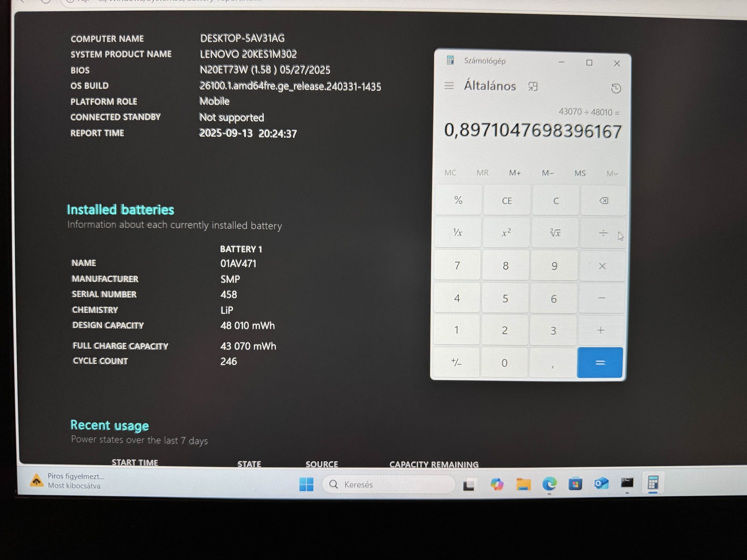Toggle calculator keep-on-top mode icon

pyautogui.click(x=533, y=86)
